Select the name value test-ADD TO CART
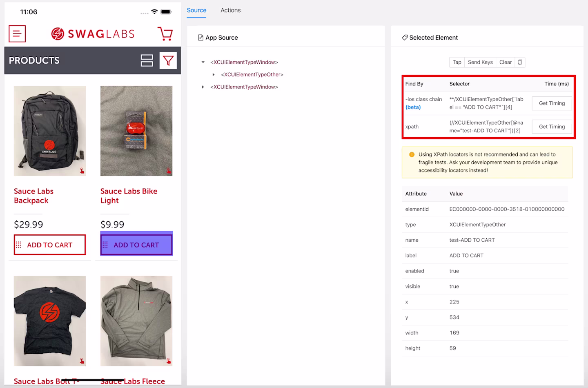Viewport: 588px width, 388px height. pos(472,240)
